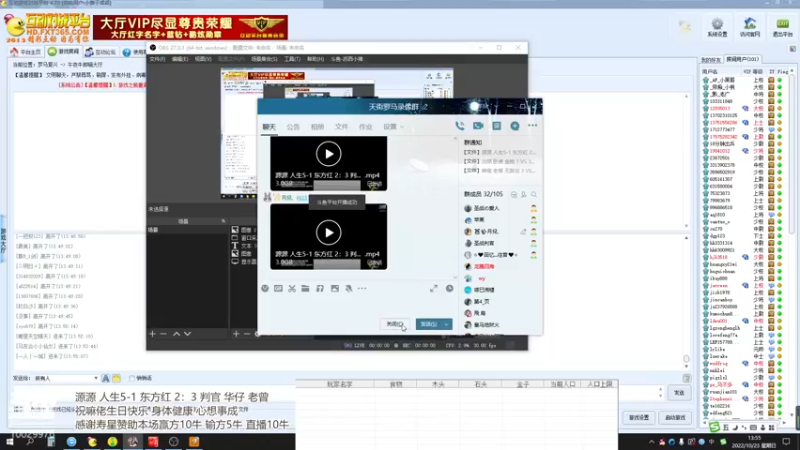Click the 游戏设置 button
800x450 pixels.
639,417
